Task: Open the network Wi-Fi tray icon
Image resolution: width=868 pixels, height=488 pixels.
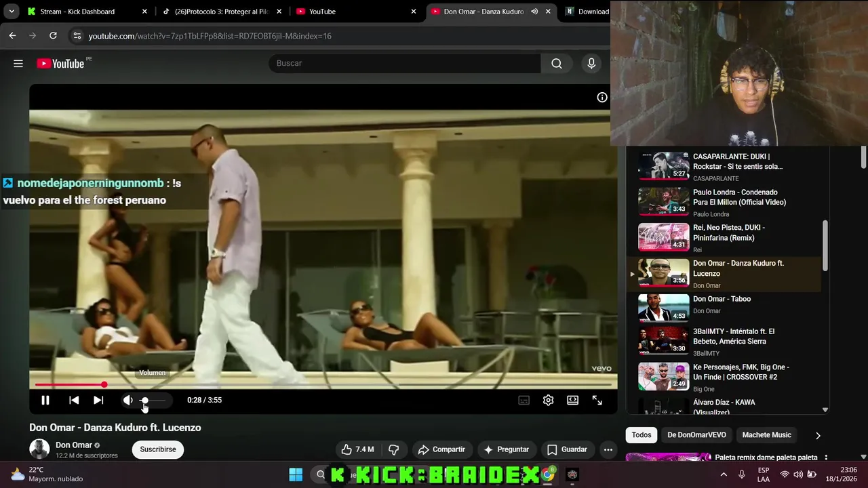Action: pos(785,474)
